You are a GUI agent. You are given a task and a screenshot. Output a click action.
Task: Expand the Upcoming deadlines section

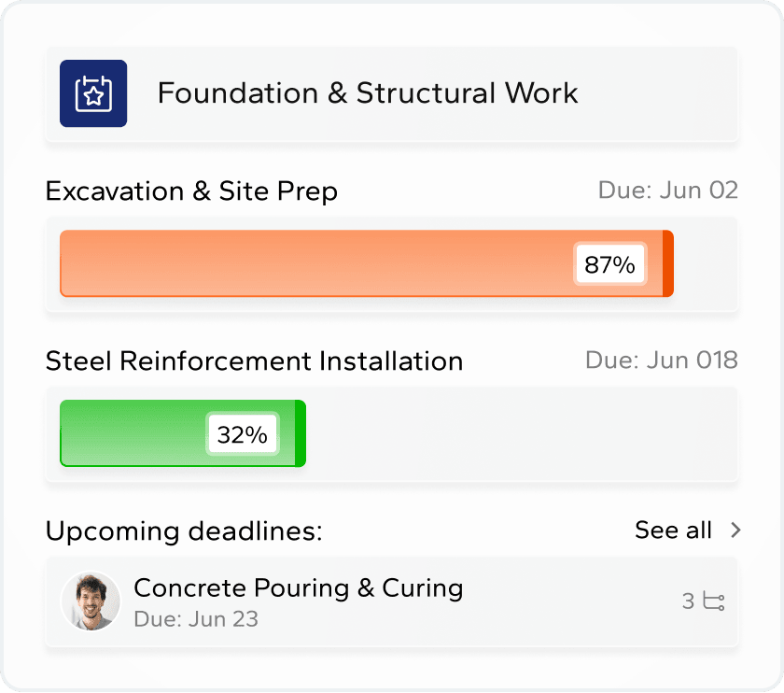pyautogui.click(x=184, y=530)
